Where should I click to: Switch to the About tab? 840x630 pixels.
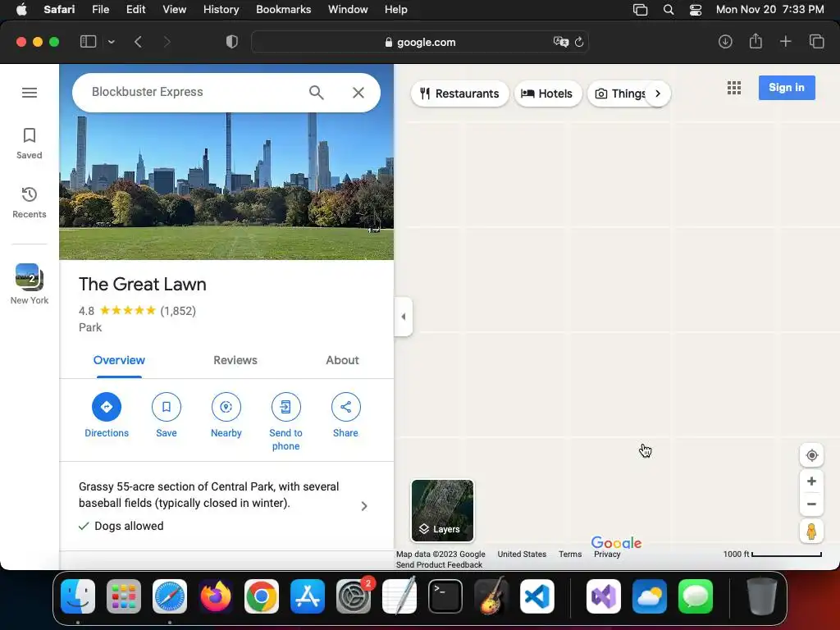click(x=342, y=361)
